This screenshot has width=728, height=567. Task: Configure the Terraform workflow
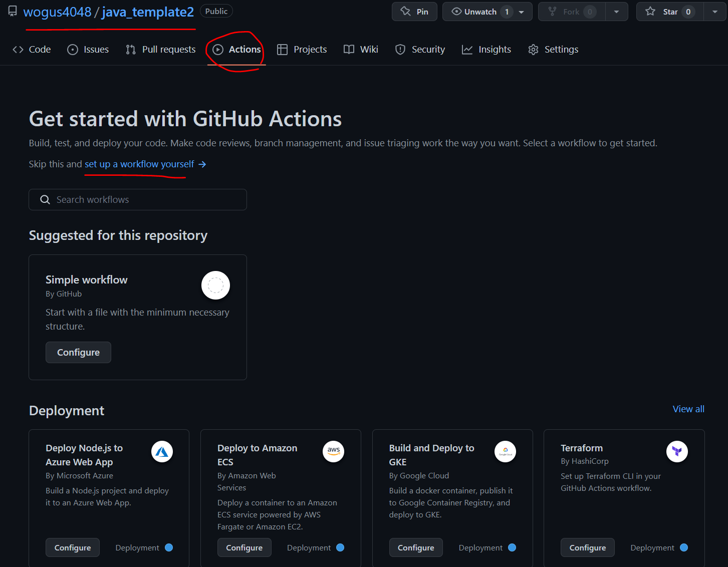click(x=588, y=548)
